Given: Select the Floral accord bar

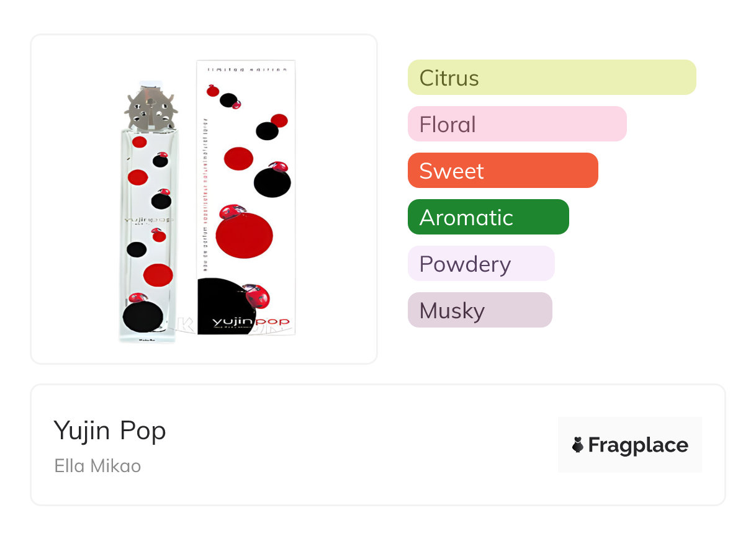Looking at the screenshot, I should coord(516,124).
